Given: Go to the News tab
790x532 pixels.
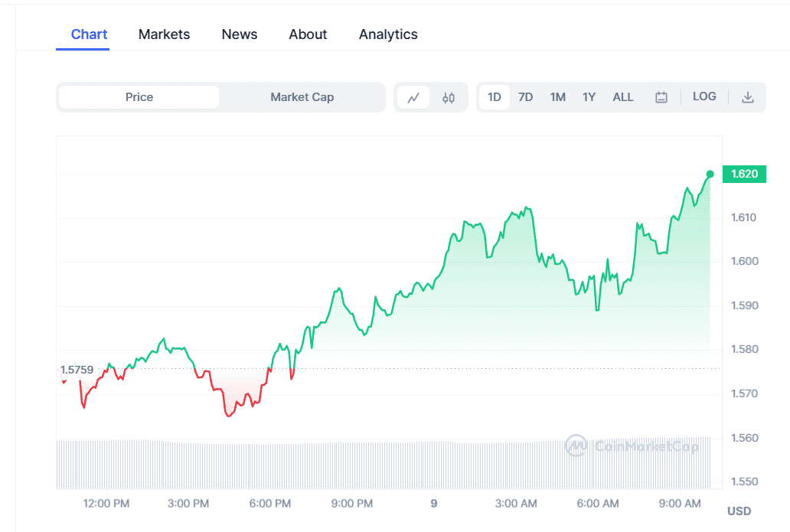Looking at the screenshot, I should coord(240,34).
